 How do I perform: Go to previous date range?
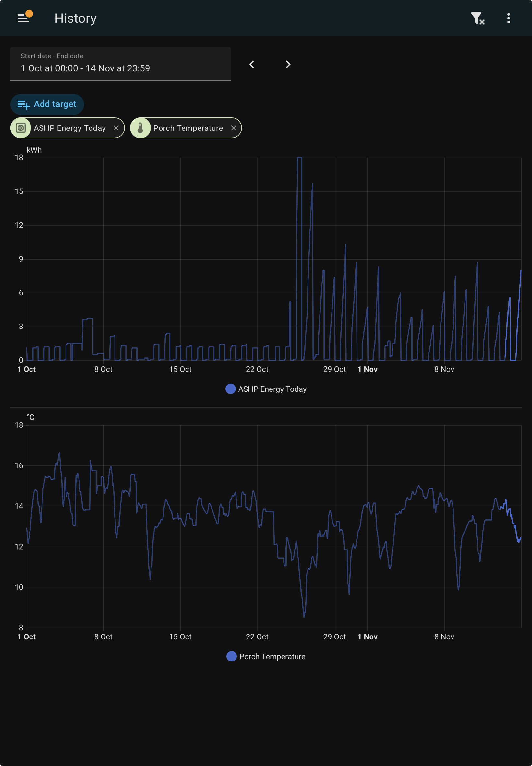(x=252, y=64)
